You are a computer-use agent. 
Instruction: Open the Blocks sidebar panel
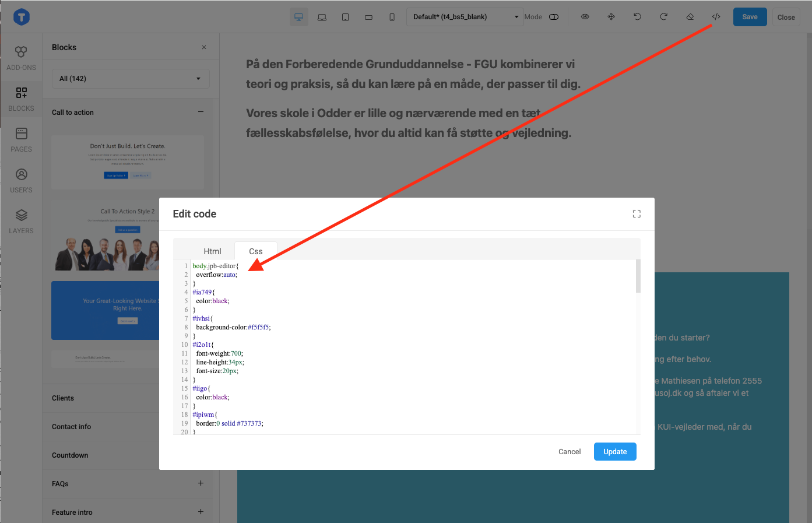[21, 99]
